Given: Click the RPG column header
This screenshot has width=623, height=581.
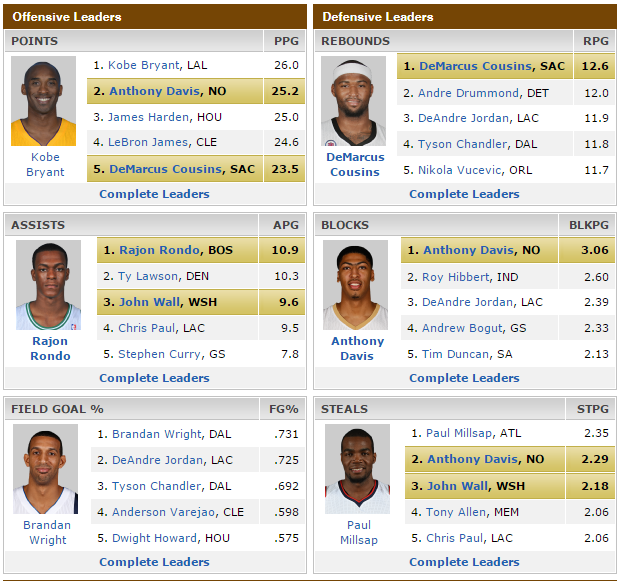Looking at the screenshot, I should point(596,41).
